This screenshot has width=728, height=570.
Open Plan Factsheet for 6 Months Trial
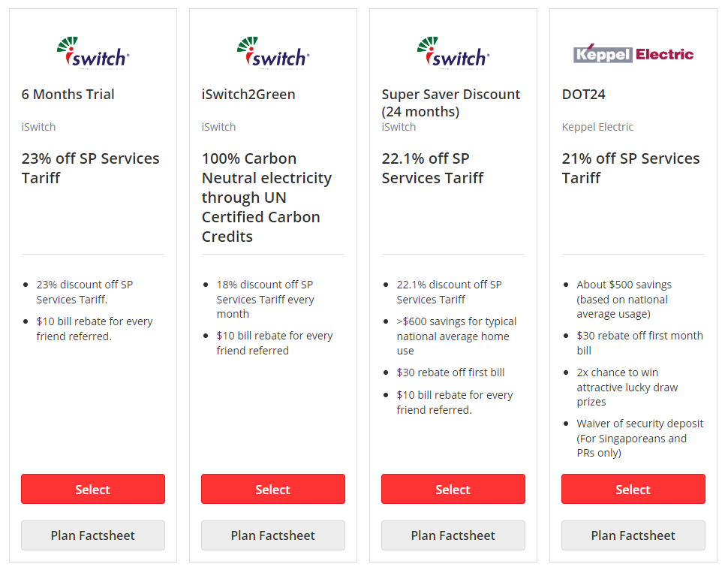click(x=93, y=535)
